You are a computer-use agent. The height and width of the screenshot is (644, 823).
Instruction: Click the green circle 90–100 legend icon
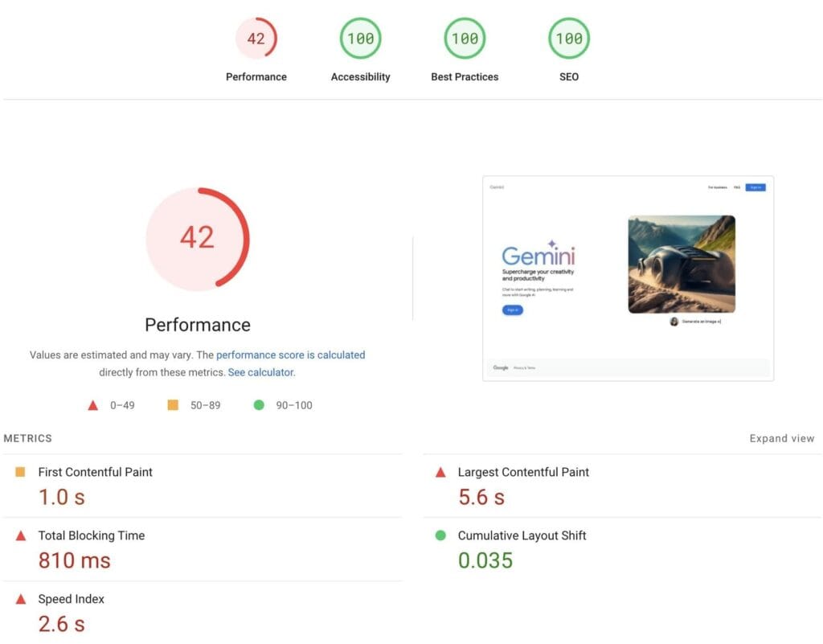259,404
